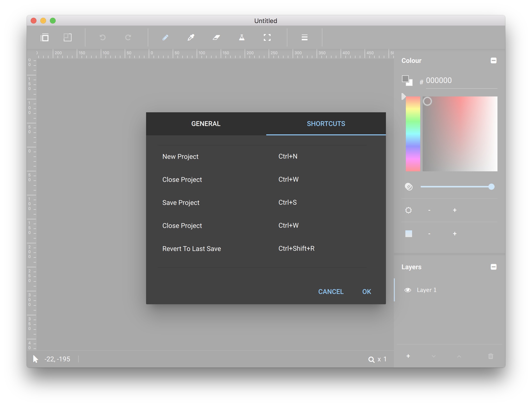
Task: Select the eraser tool
Action: (216, 37)
